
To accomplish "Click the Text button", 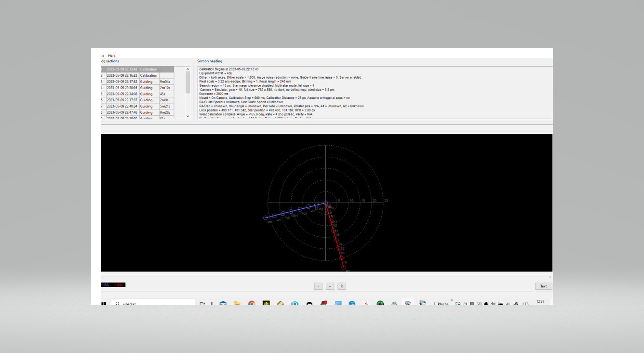I will [543, 286].
